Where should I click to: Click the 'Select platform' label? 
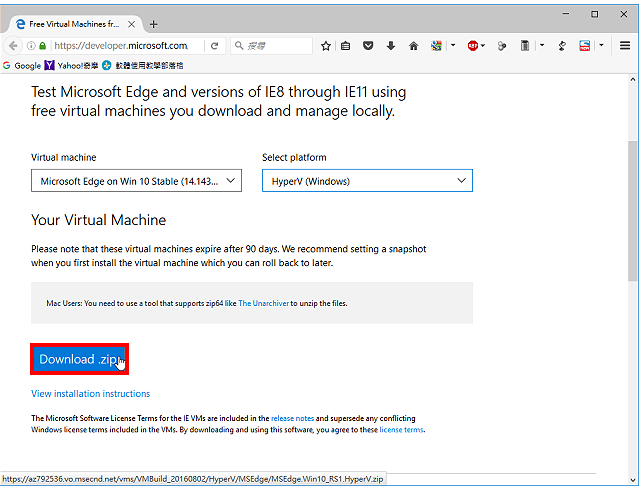tap(294, 158)
